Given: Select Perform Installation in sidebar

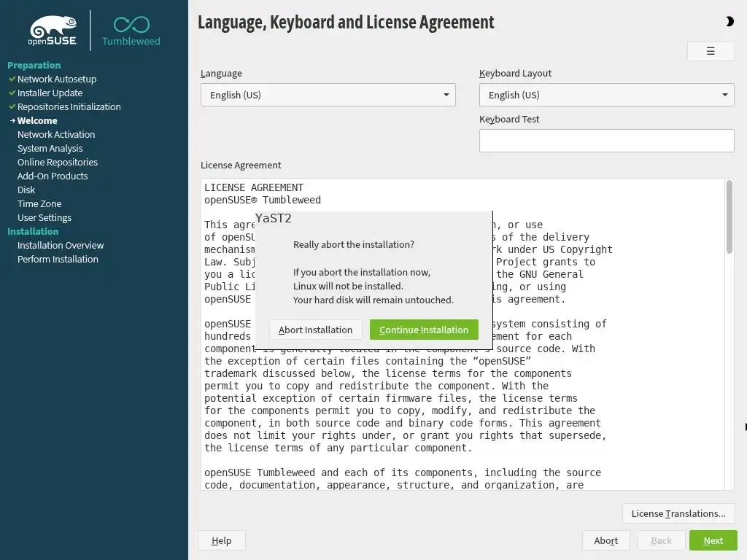Looking at the screenshot, I should [58, 259].
